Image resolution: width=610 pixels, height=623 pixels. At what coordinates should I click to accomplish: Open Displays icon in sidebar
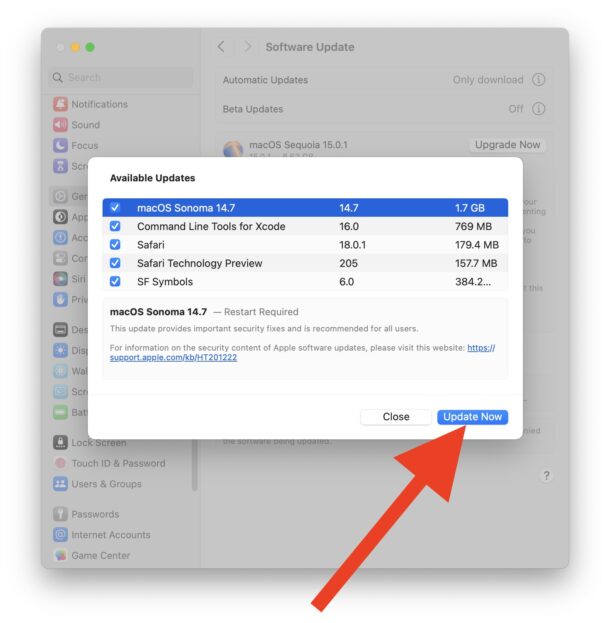(60, 350)
